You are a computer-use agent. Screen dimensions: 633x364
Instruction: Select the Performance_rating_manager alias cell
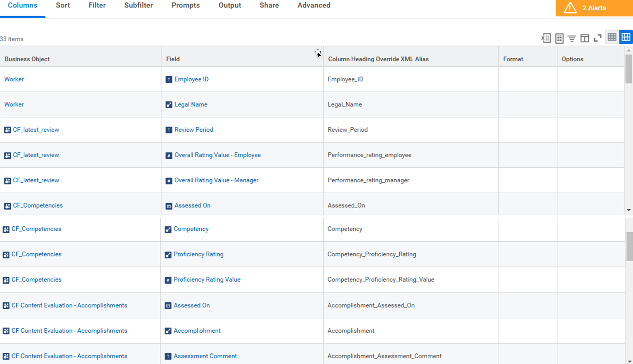click(x=411, y=180)
